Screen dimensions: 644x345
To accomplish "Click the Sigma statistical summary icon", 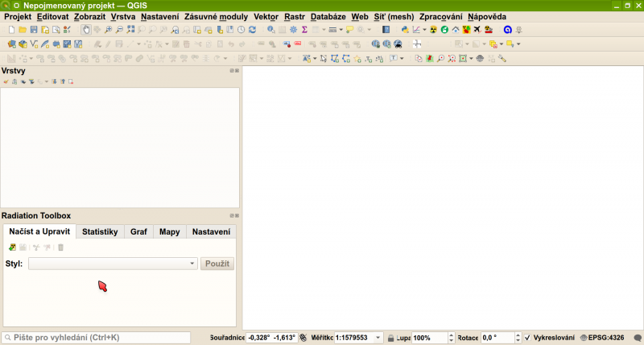I will click(x=304, y=29).
